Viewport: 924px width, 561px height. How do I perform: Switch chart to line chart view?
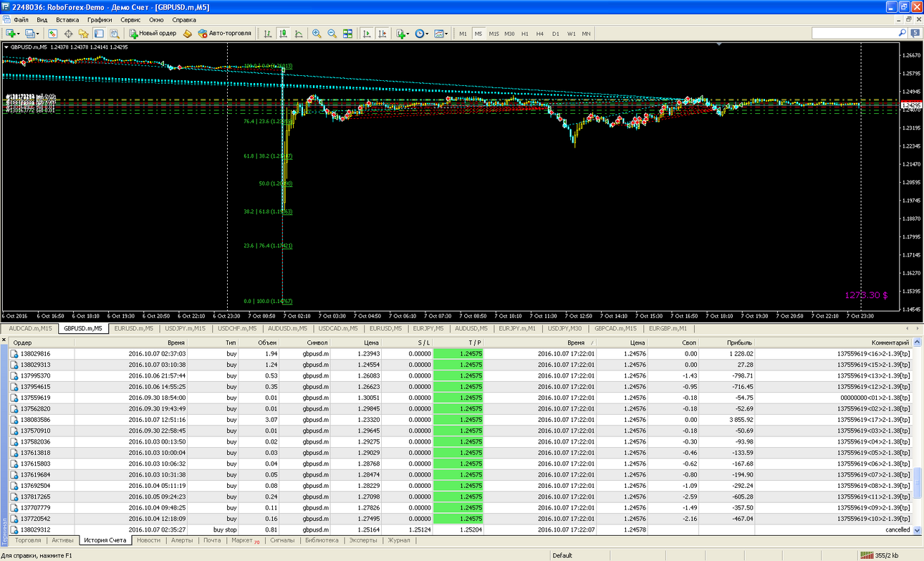tap(299, 34)
